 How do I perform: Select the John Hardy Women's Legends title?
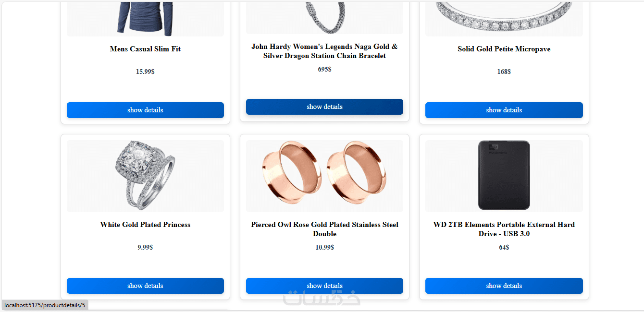[324, 51]
